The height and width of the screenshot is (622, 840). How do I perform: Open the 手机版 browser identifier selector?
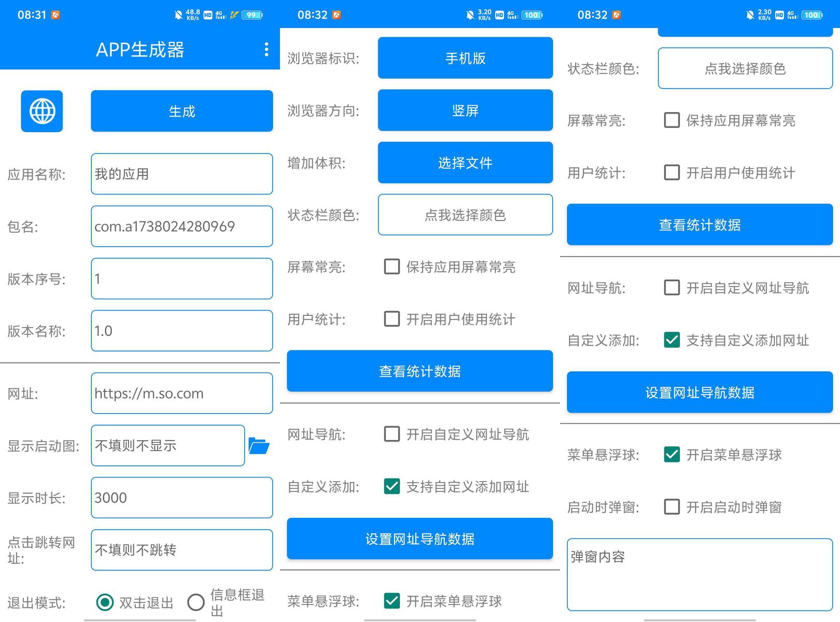pos(466,58)
